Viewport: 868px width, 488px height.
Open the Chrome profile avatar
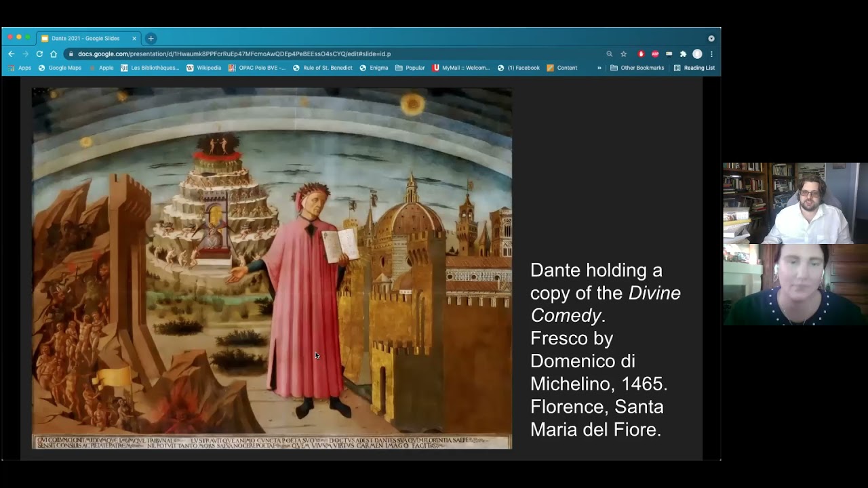pos(697,54)
